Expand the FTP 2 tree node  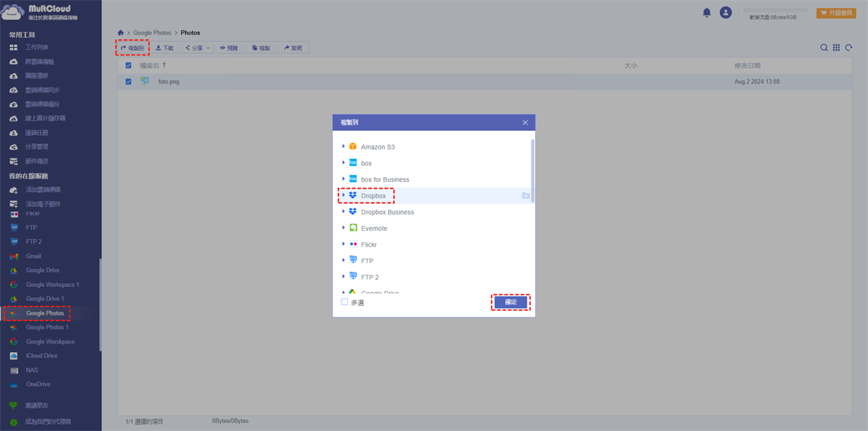[344, 277]
